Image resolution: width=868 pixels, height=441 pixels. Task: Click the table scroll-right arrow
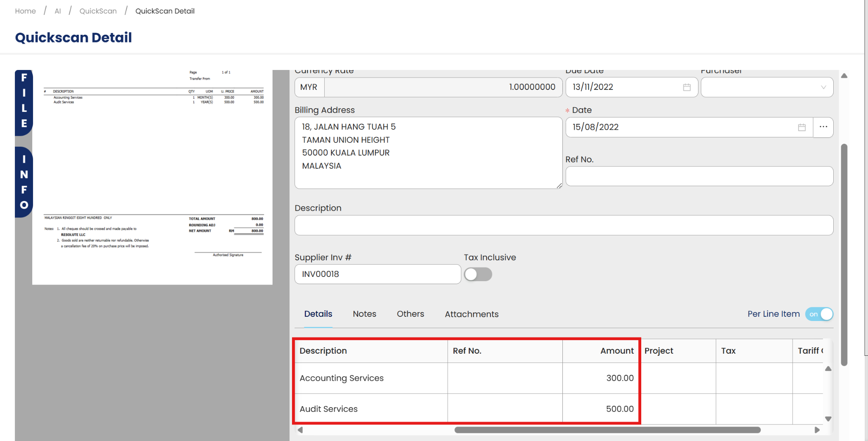pos(817,430)
